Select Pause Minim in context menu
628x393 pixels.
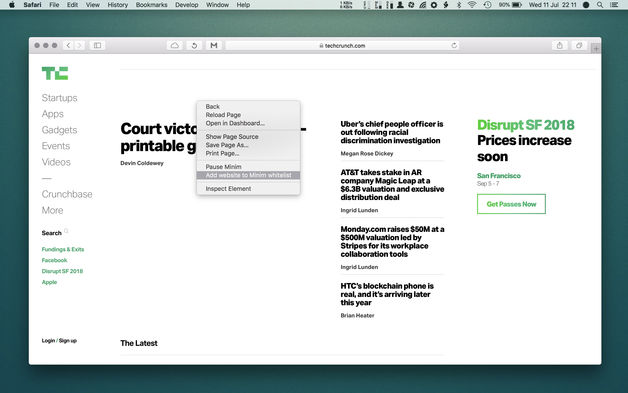[x=248, y=167]
